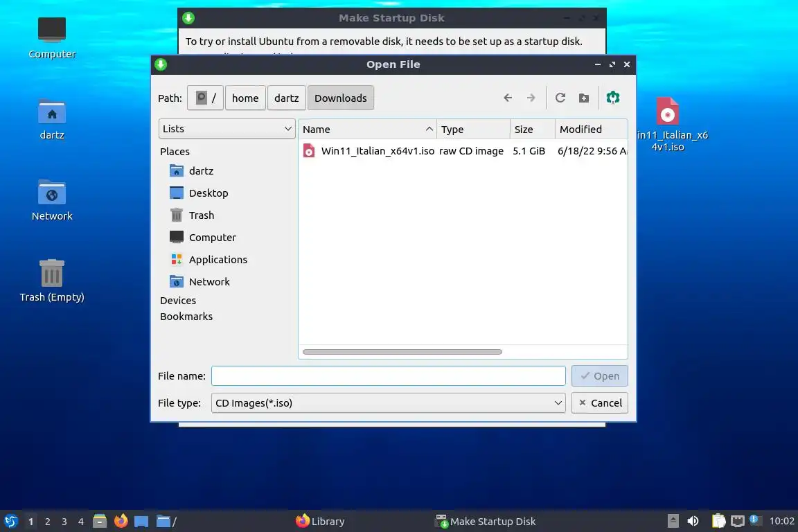Click 'raw CD image' type cell

[471, 151]
